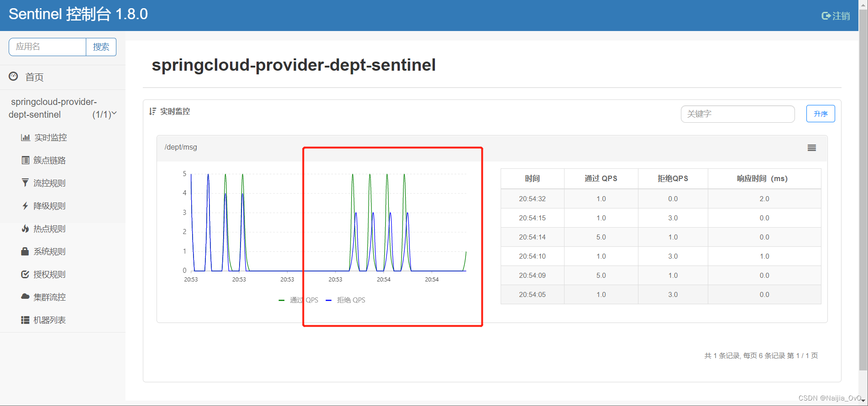Click the 热点规则 flame icon
868x406 pixels.
[x=26, y=229]
